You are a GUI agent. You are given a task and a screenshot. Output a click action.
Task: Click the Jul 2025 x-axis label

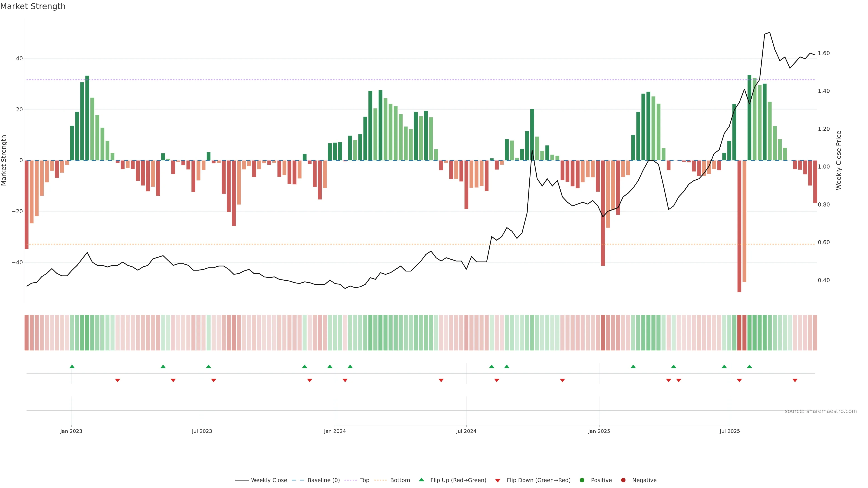[x=729, y=431]
